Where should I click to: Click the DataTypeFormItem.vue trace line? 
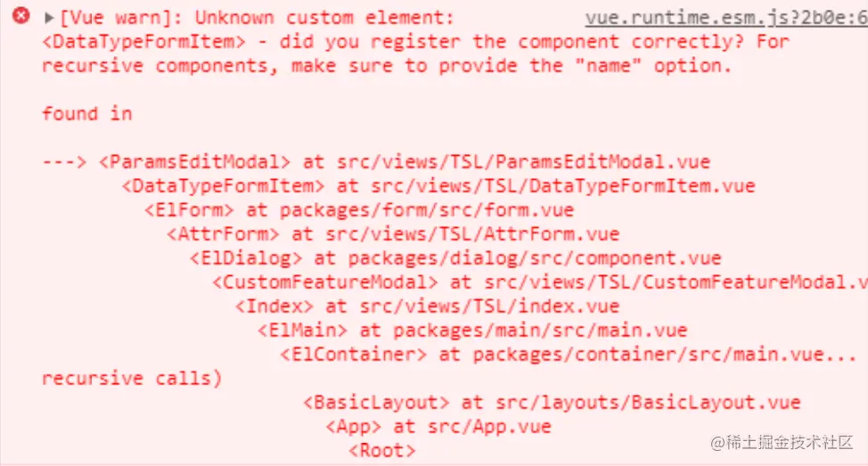438,186
